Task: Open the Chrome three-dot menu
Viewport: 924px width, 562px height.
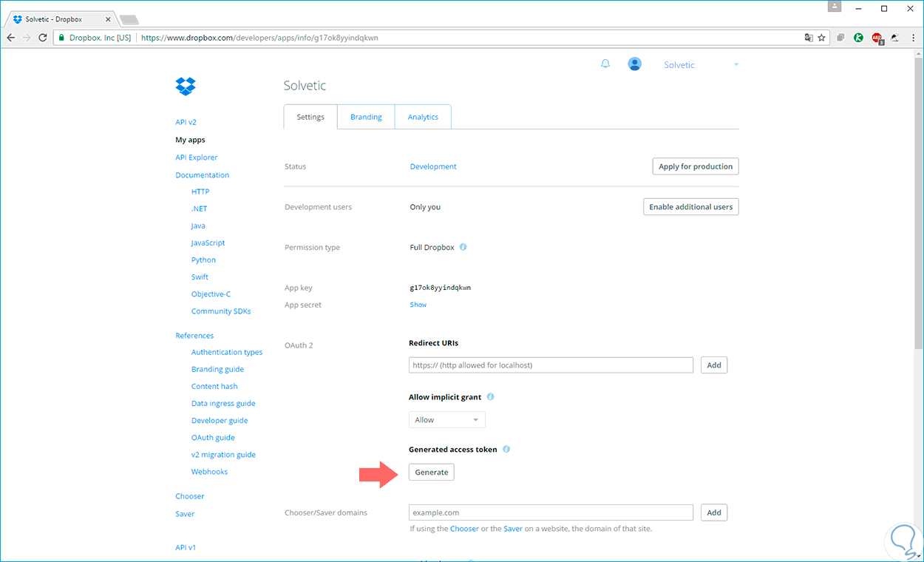Action: point(913,38)
